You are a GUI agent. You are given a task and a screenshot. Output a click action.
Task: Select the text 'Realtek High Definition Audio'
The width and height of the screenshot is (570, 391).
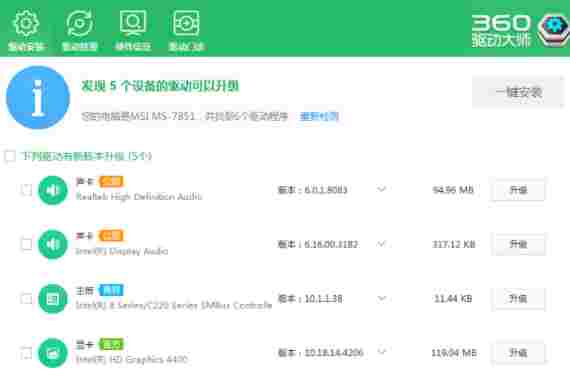[x=139, y=197]
